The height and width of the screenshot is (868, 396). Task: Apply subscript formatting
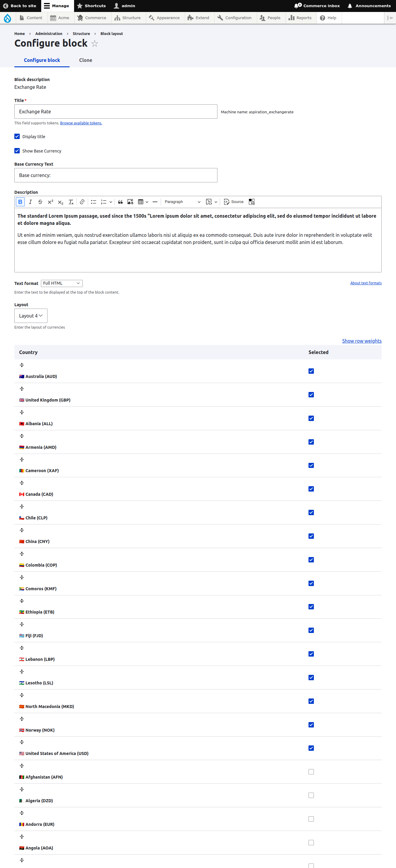coord(61,202)
